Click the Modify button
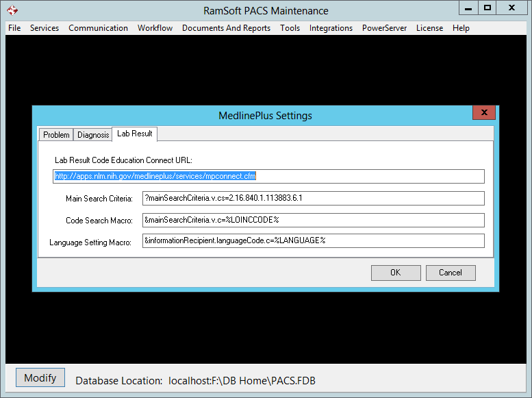 point(40,378)
